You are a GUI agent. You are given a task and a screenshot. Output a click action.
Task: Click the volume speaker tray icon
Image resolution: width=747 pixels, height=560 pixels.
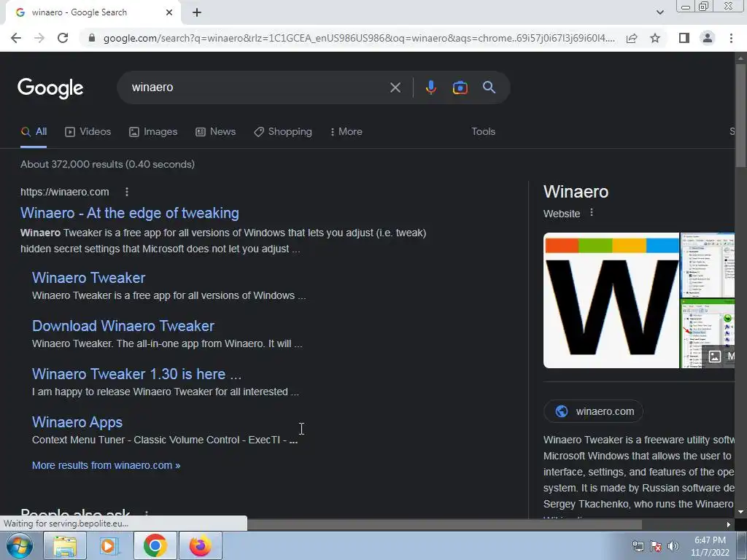(x=673, y=546)
